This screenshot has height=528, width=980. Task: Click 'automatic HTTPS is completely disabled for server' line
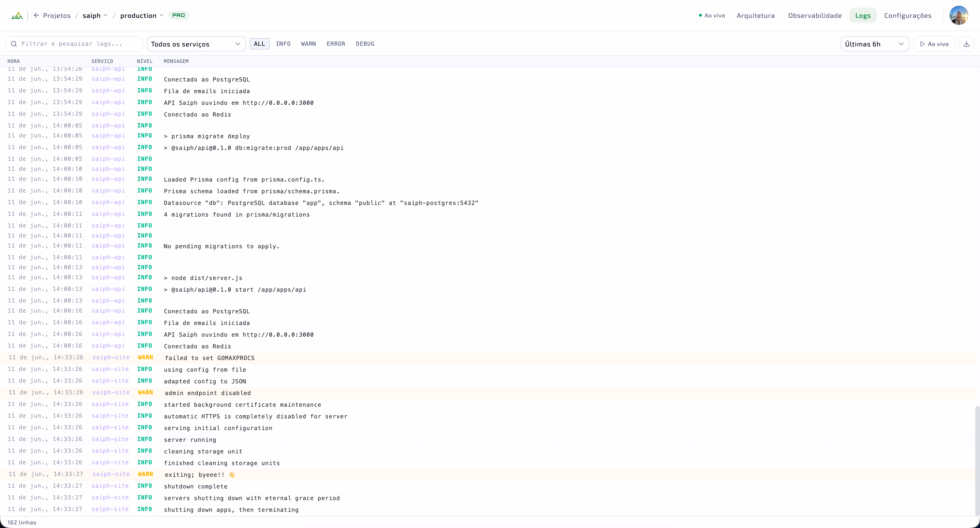click(256, 416)
